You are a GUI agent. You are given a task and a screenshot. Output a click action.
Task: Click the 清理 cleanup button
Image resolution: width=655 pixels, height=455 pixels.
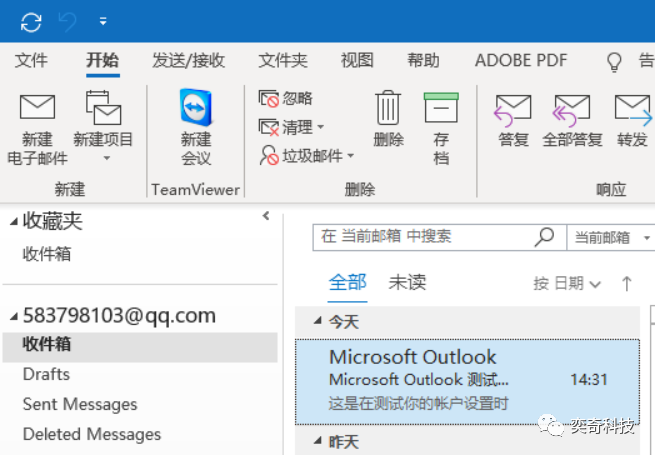(286, 127)
